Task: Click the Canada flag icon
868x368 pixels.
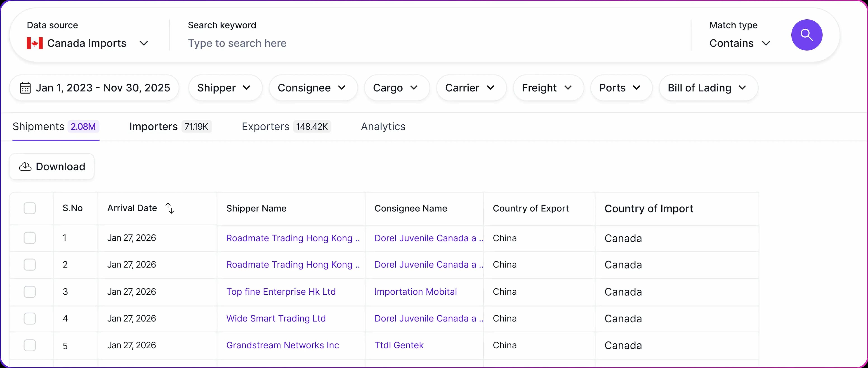Action: pos(35,43)
